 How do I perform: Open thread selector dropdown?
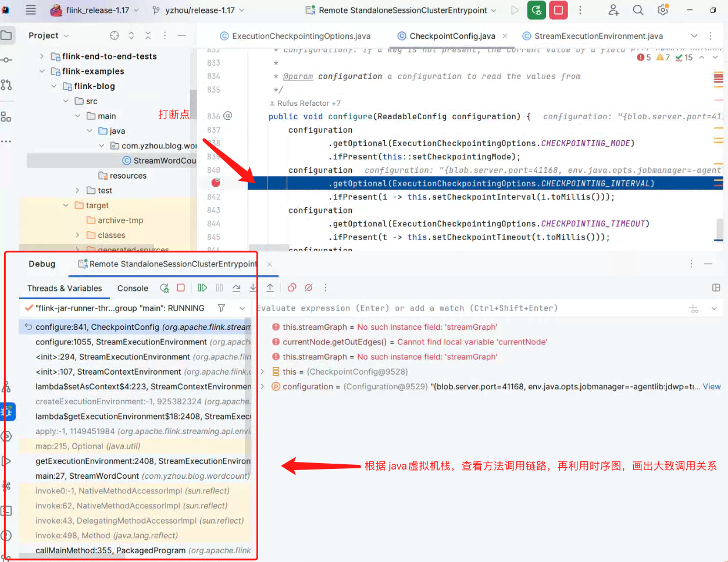[242, 308]
